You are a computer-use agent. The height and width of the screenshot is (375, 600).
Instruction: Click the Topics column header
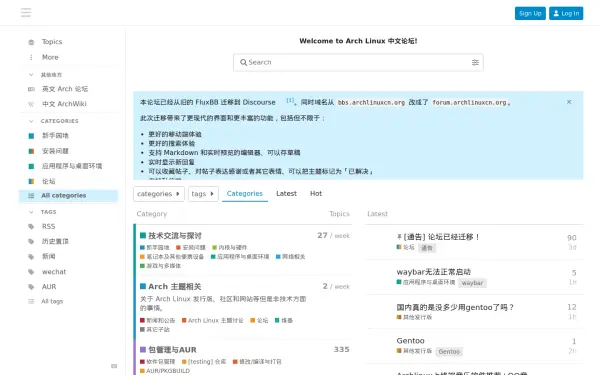[x=339, y=214]
